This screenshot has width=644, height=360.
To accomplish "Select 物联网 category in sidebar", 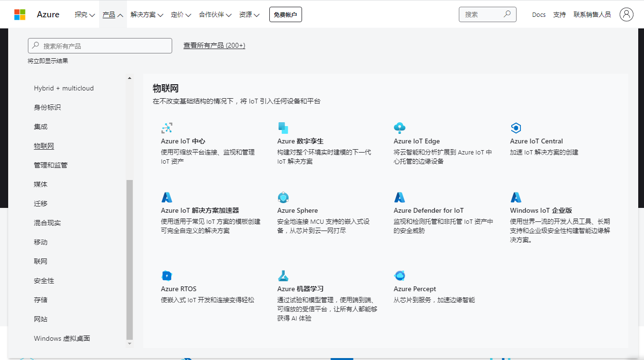I will click(x=44, y=146).
